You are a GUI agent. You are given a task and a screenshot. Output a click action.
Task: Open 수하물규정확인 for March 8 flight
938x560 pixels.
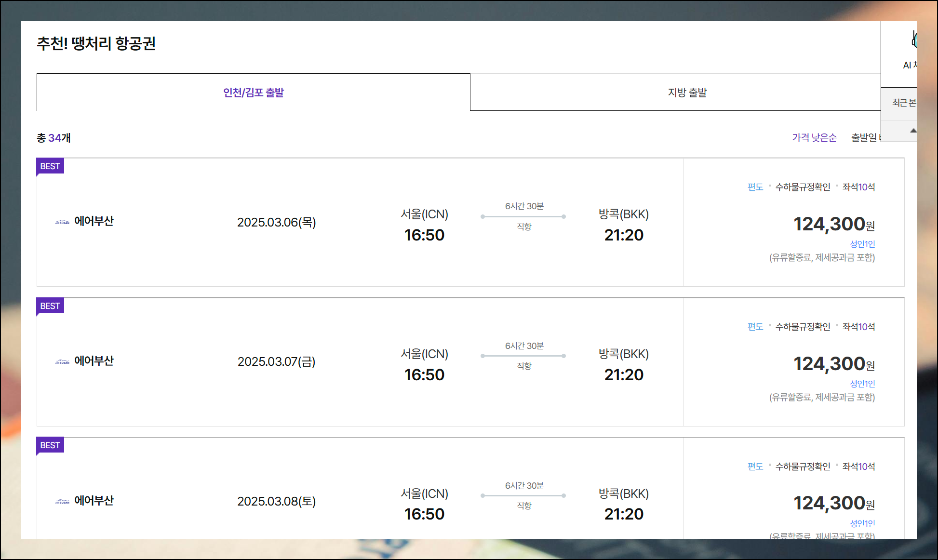803,467
